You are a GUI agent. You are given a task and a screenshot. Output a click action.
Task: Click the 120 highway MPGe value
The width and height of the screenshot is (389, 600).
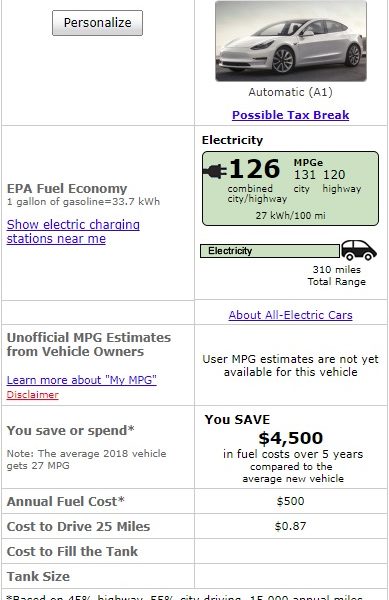pyautogui.click(x=334, y=175)
